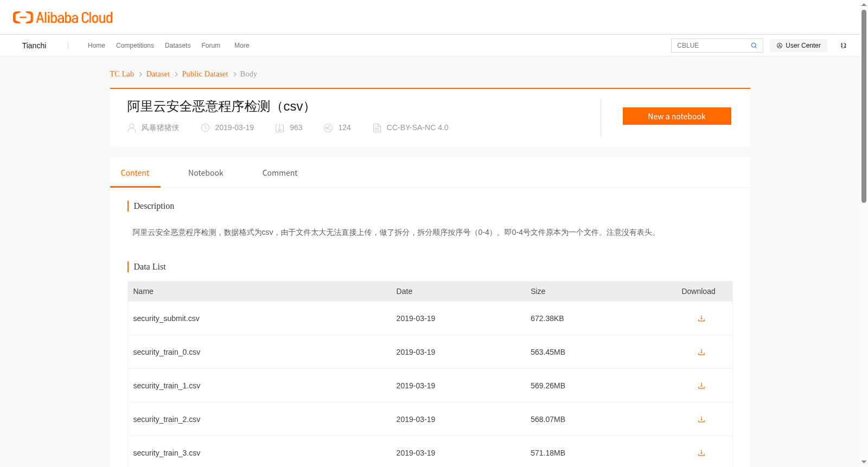
Task: Click the Alibaba Cloud logo
Action: 63,18
